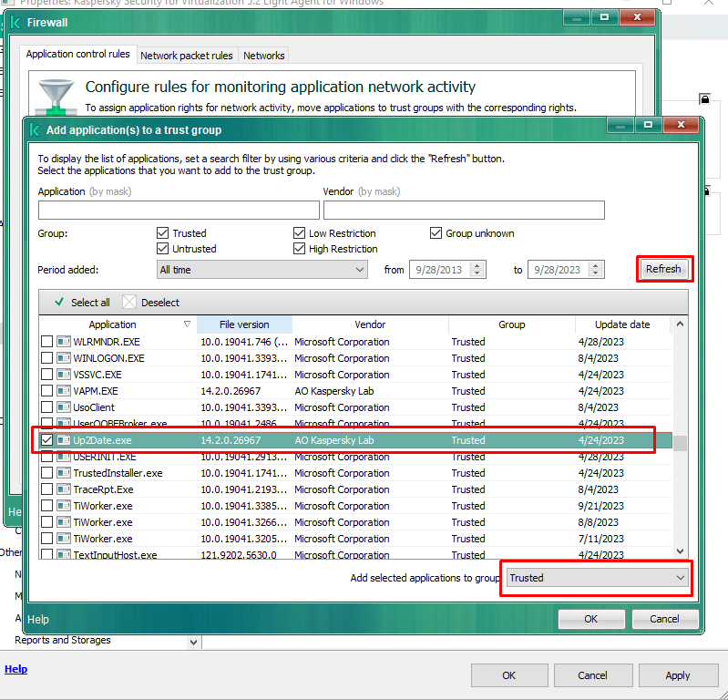Click OK in Add application(s) dialog
The image size is (728, 700).
591,619
